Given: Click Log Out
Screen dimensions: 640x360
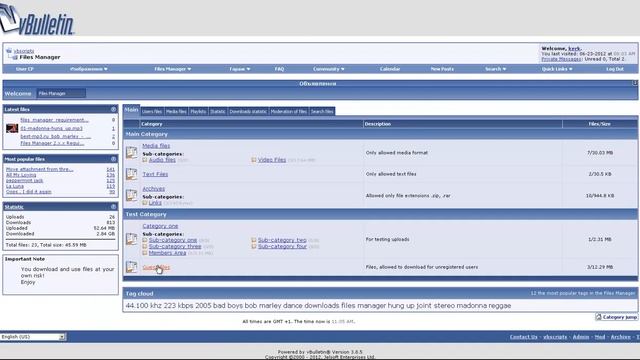Looking at the screenshot, I should (x=615, y=69).
